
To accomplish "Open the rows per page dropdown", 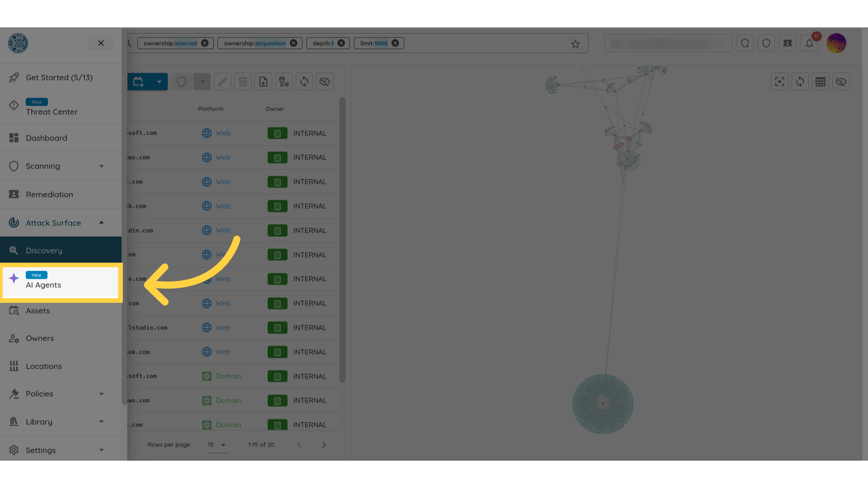I will click(x=217, y=445).
